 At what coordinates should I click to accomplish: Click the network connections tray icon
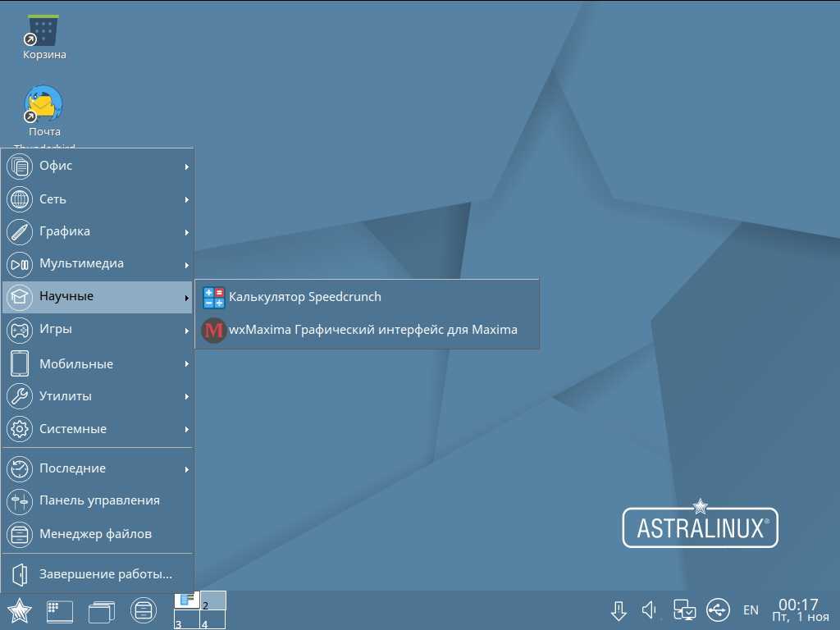[684, 609]
